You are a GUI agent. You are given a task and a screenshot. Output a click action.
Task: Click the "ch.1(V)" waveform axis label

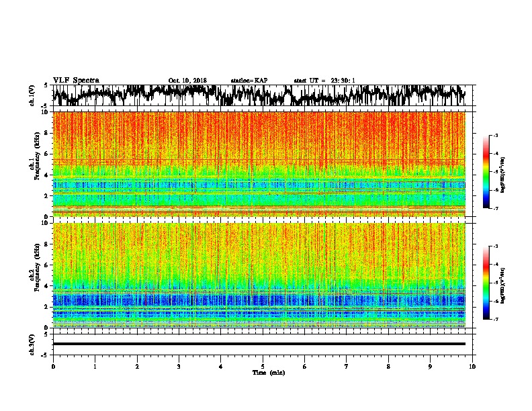[32, 95]
